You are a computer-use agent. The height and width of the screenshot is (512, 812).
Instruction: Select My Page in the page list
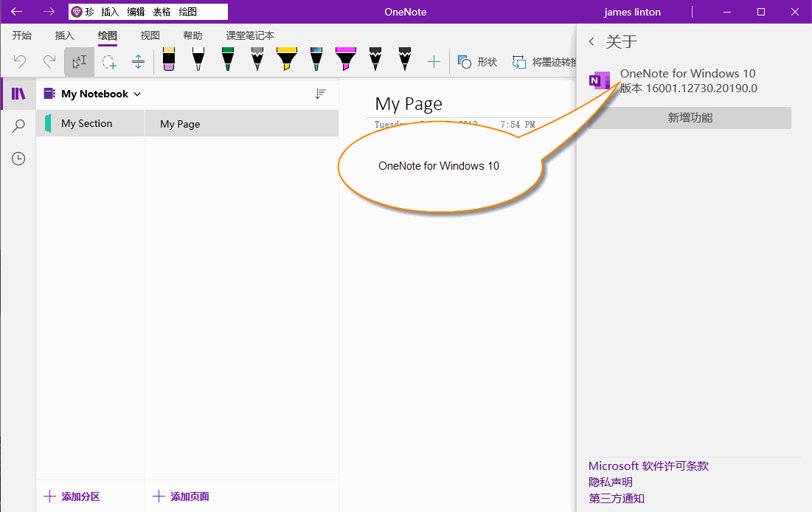point(242,124)
